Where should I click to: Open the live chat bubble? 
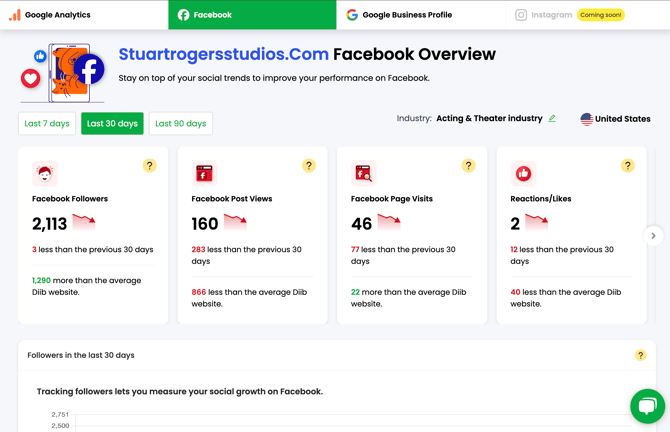tap(647, 406)
